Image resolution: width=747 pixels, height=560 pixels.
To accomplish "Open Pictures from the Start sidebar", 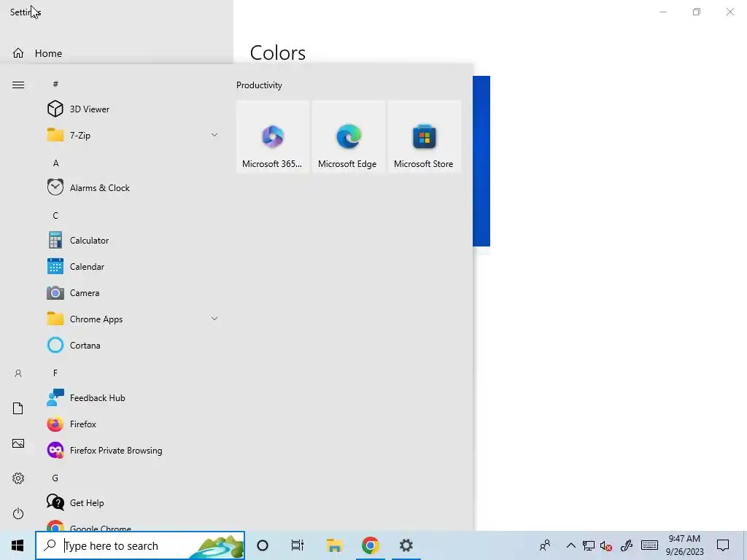I will (x=18, y=443).
